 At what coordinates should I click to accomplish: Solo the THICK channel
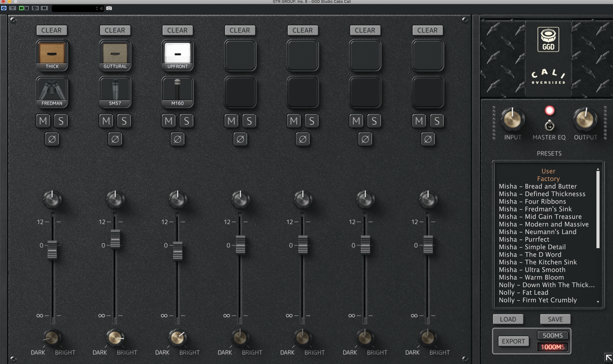click(61, 121)
